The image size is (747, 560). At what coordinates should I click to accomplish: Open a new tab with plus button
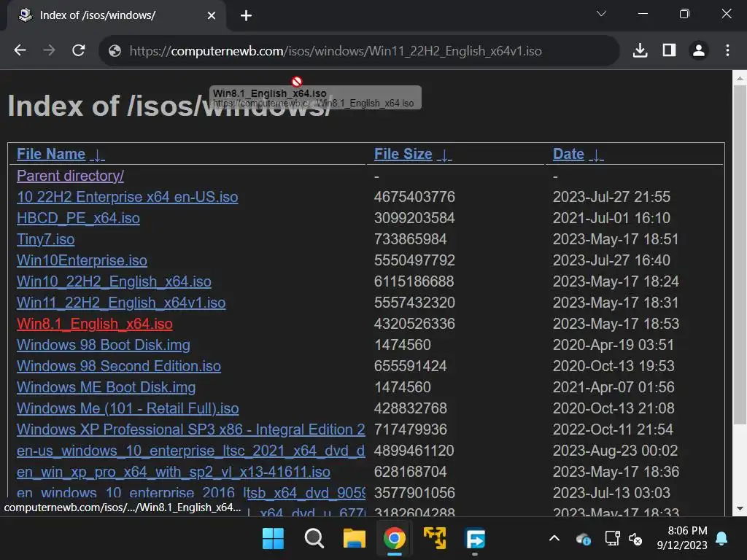pos(246,16)
